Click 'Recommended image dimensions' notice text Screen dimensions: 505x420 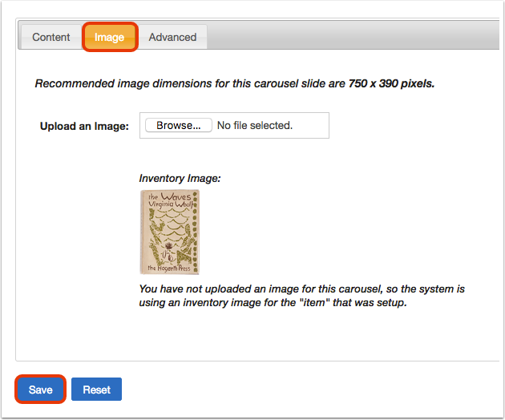click(234, 83)
